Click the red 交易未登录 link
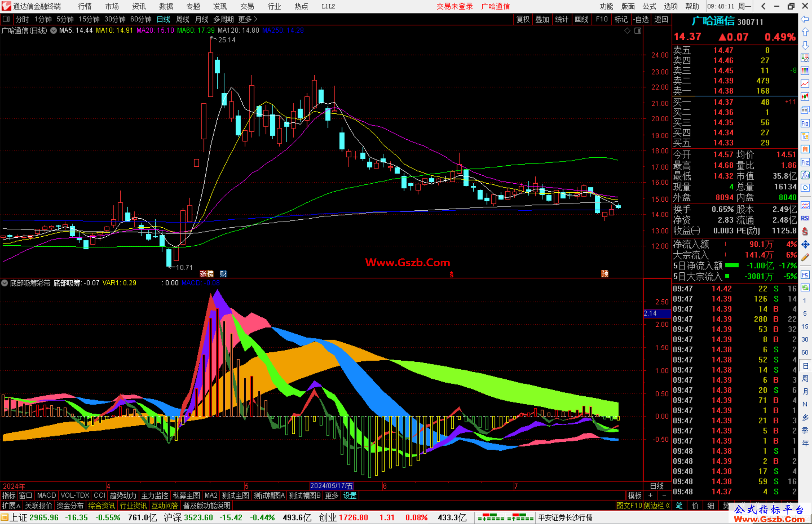 tap(454, 6)
